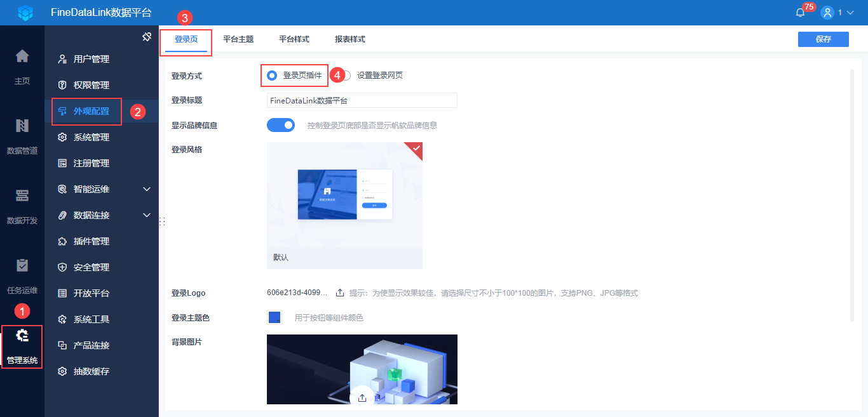
Task: Click the 开放平台 icon
Action: click(x=62, y=293)
